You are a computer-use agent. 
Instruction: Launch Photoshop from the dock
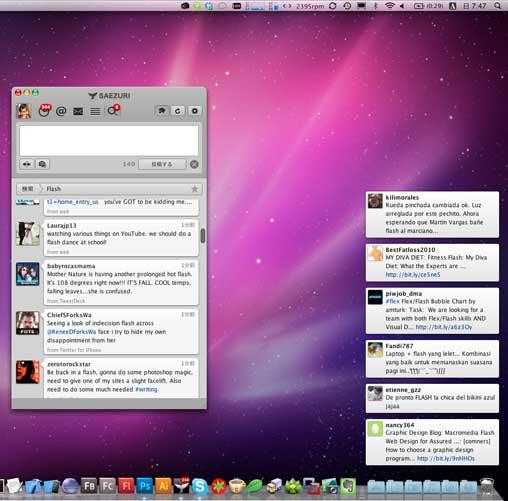pos(145,486)
